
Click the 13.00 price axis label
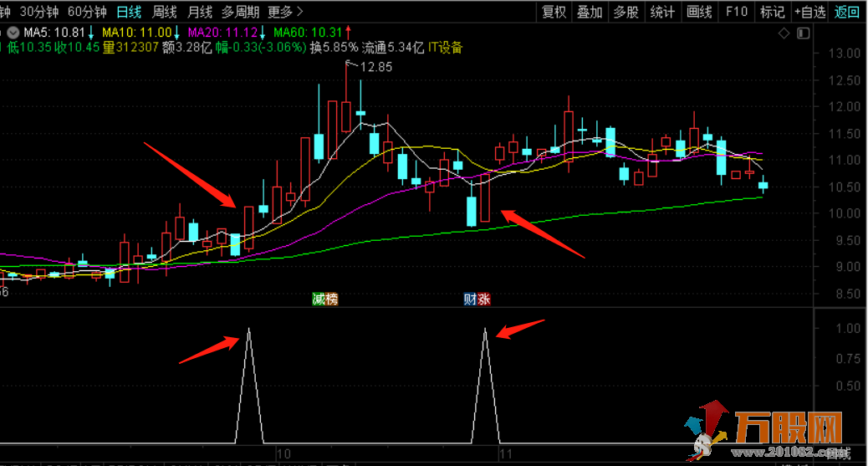(x=845, y=54)
